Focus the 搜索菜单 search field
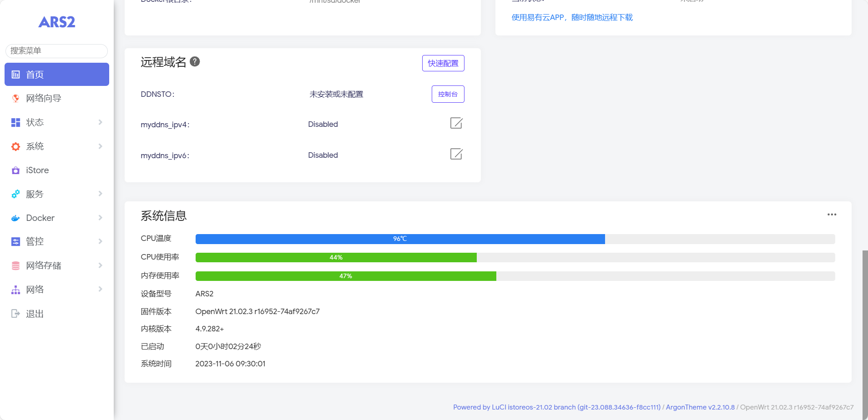 point(56,51)
